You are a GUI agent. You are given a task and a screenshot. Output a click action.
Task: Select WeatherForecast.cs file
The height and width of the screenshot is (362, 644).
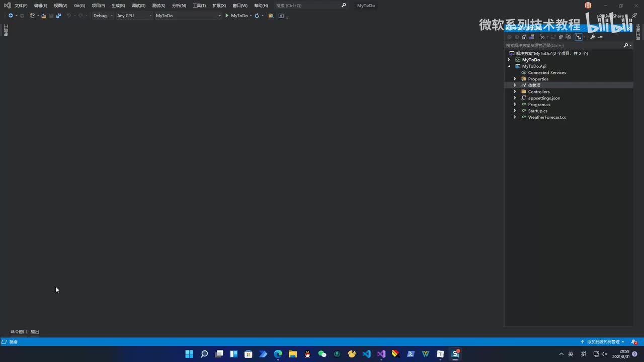pos(547,117)
